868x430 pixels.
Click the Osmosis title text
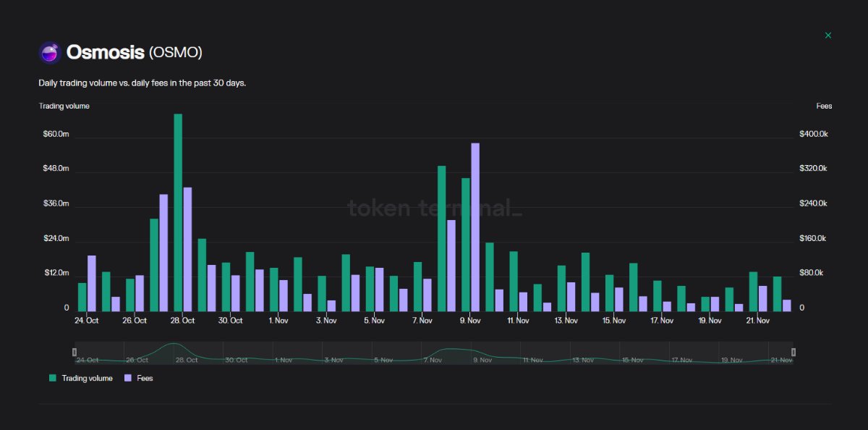coord(105,52)
